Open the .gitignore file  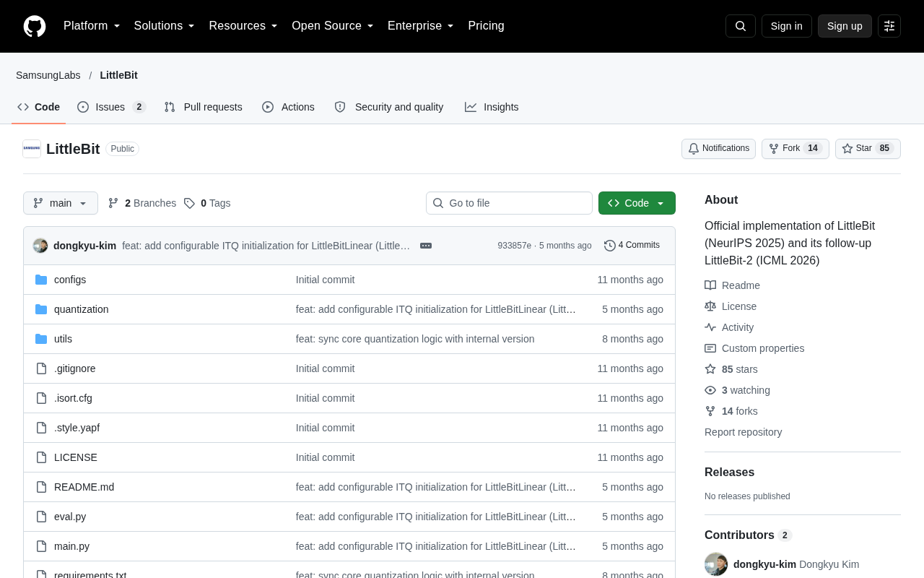click(75, 368)
